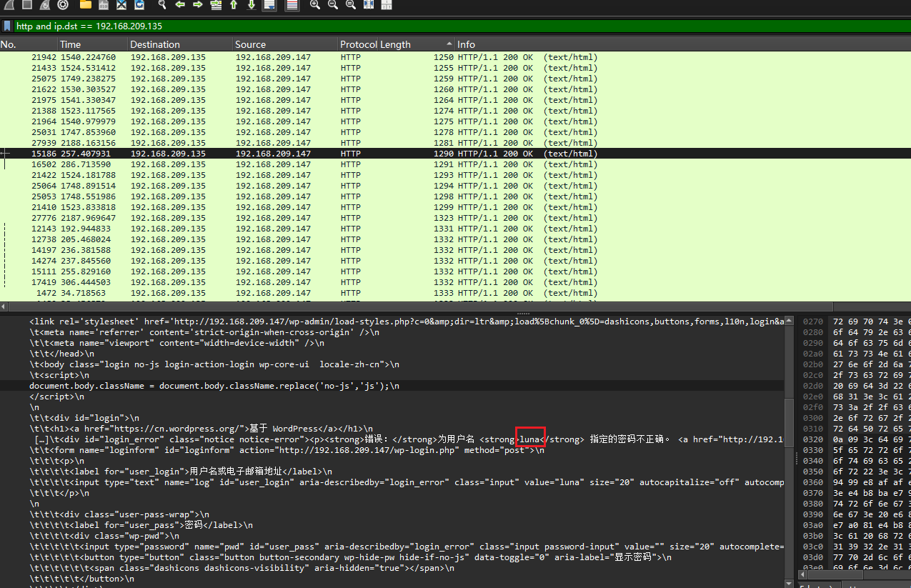Screen dimensions: 911x588
Task: Click hex offset 03b0 row
Action: 855,536
